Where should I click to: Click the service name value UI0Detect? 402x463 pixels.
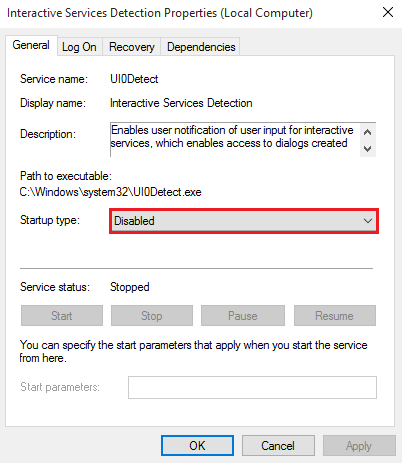point(134,79)
